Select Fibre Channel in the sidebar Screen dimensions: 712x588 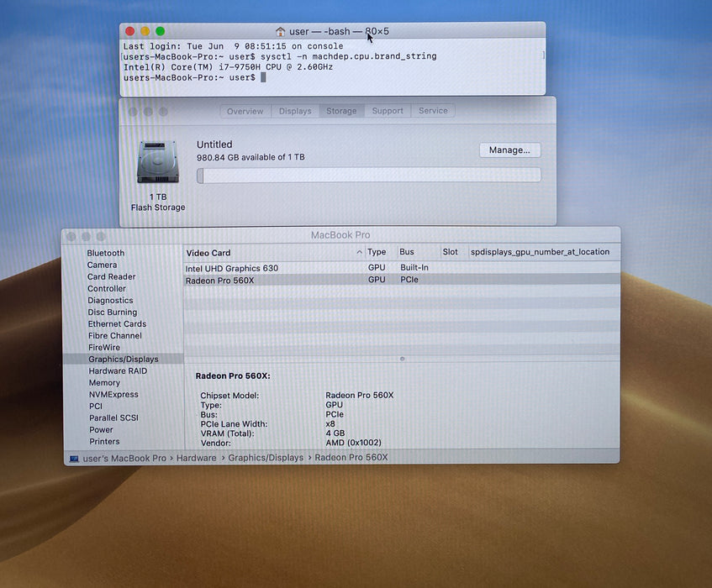(115, 336)
